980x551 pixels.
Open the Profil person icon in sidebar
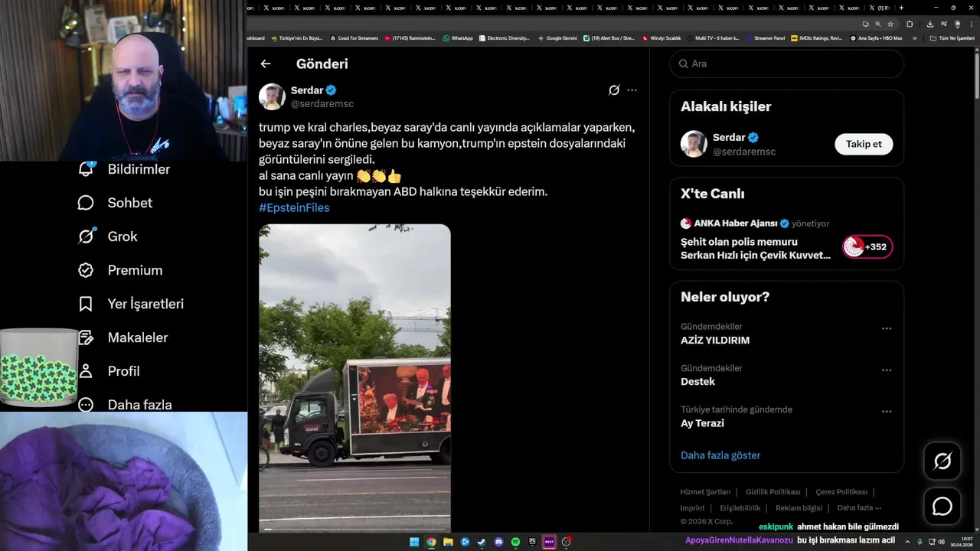pyautogui.click(x=86, y=371)
